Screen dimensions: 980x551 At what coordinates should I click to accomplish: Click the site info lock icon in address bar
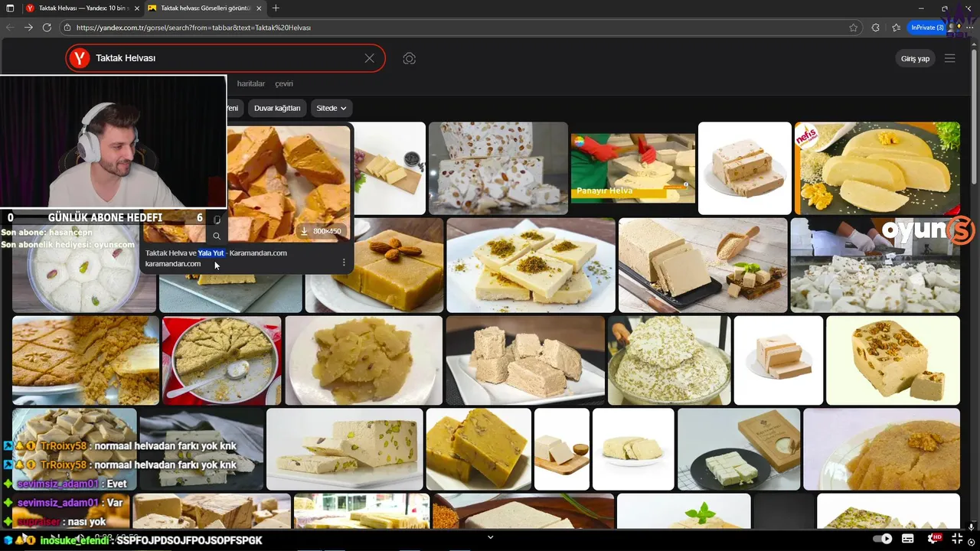click(x=67, y=28)
